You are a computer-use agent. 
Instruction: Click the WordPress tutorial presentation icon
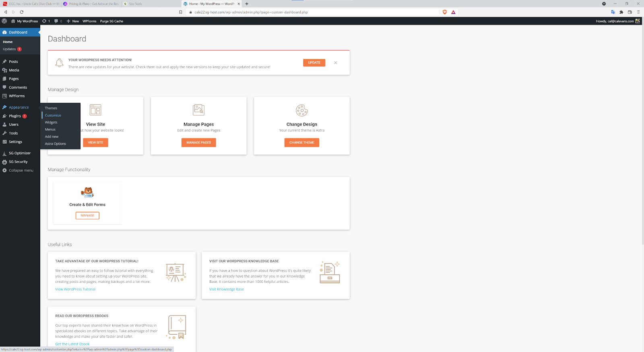click(x=176, y=273)
